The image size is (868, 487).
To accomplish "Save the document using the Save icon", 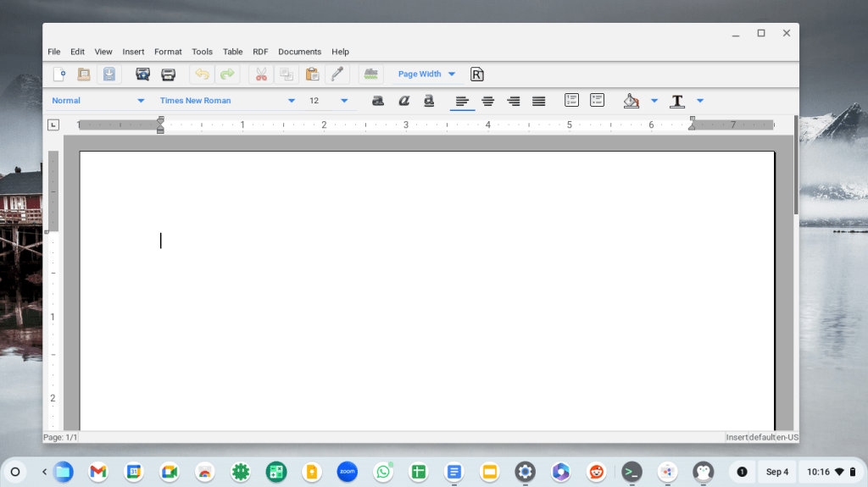I will [109, 75].
